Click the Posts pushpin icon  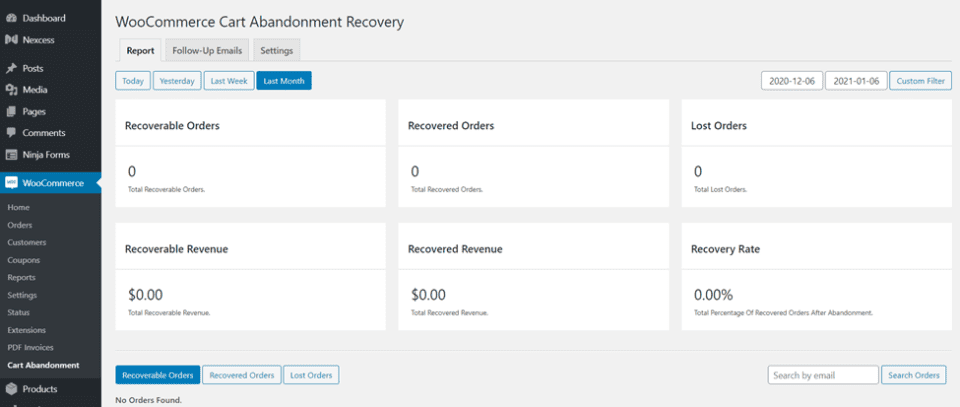coord(11,68)
